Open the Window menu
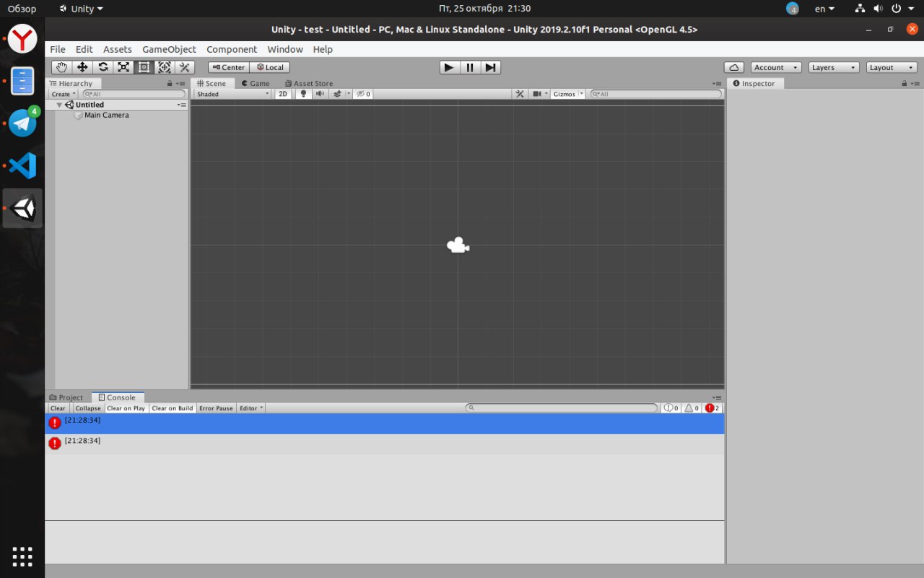 [285, 49]
